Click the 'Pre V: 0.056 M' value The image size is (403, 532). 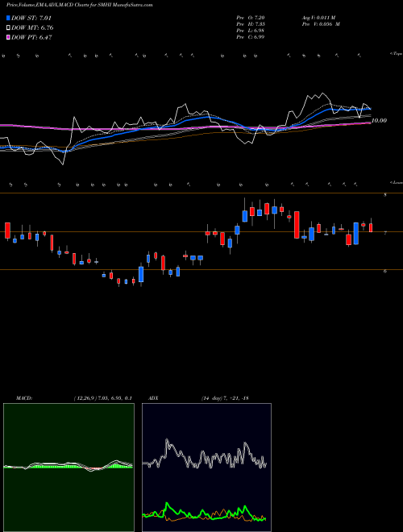coord(320,24)
